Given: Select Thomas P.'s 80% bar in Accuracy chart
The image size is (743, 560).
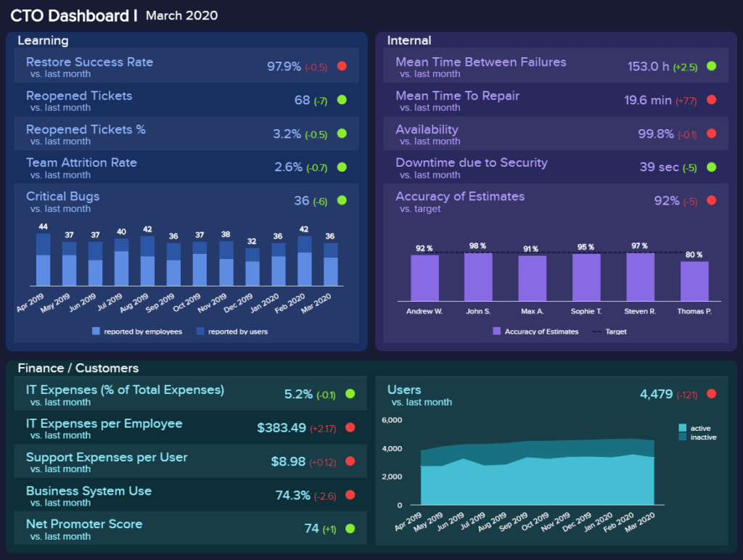Looking at the screenshot, I should click(696, 279).
